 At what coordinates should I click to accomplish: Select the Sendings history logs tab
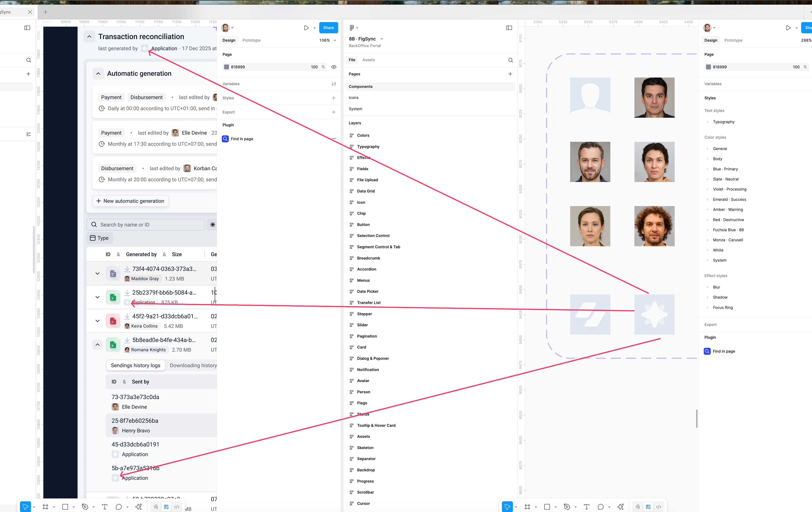(136, 365)
